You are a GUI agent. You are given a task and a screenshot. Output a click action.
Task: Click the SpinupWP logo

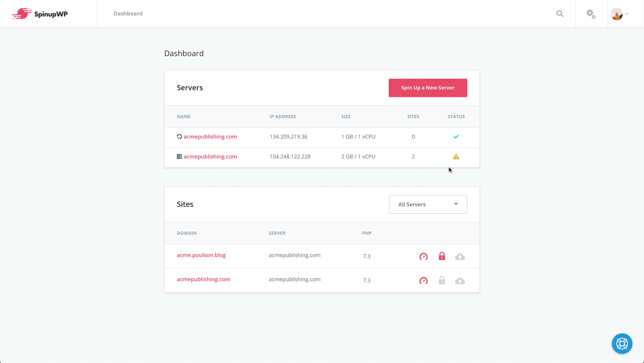pyautogui.click(x=40, y=14)
